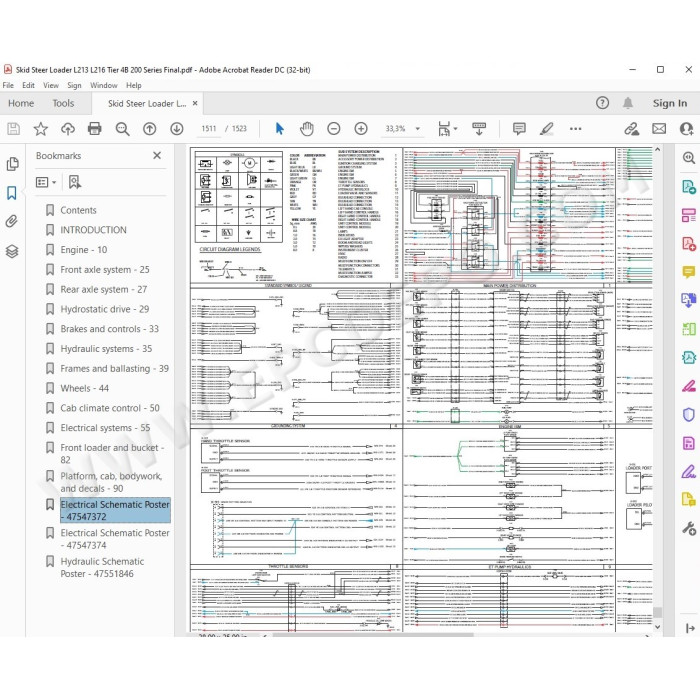
Task: Open the View menu
Action: point(51,85)
